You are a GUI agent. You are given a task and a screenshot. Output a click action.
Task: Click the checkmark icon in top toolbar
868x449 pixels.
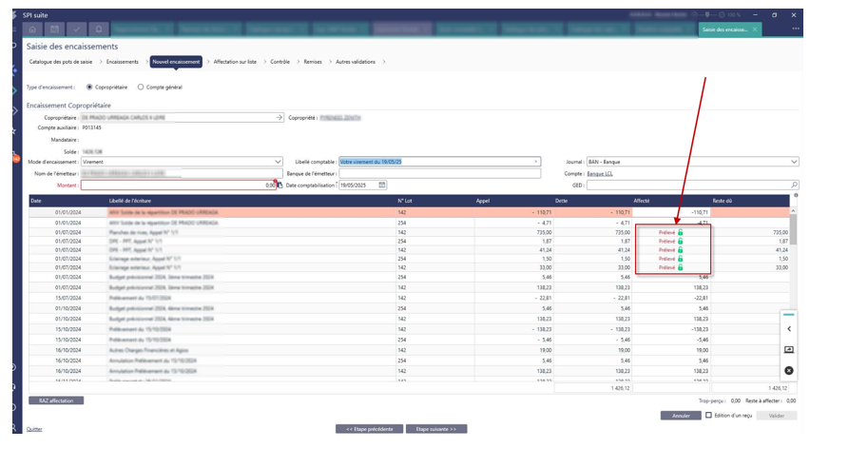tap(78, 29)
